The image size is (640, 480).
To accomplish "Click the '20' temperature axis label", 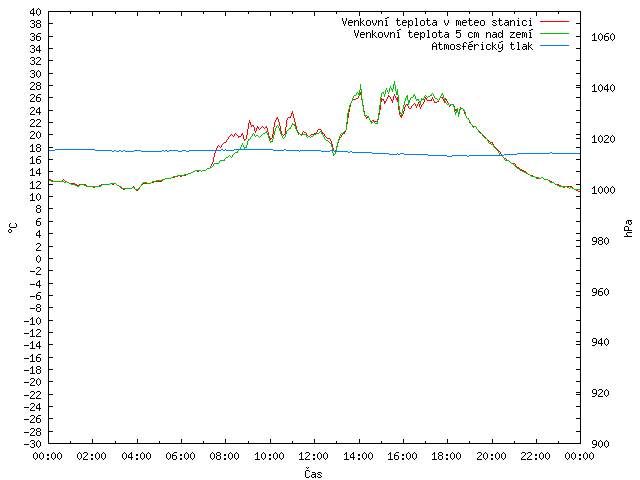I will pos(36,136).
